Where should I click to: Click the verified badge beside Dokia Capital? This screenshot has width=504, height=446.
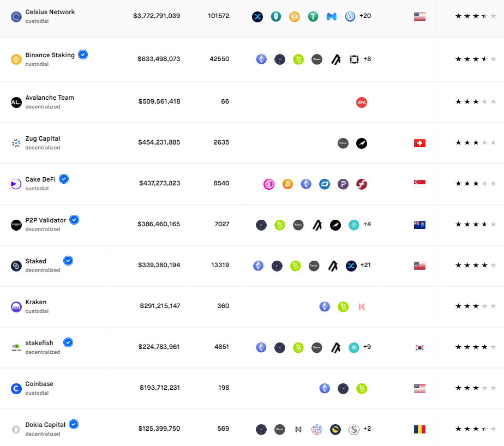[x=74, y=425]
